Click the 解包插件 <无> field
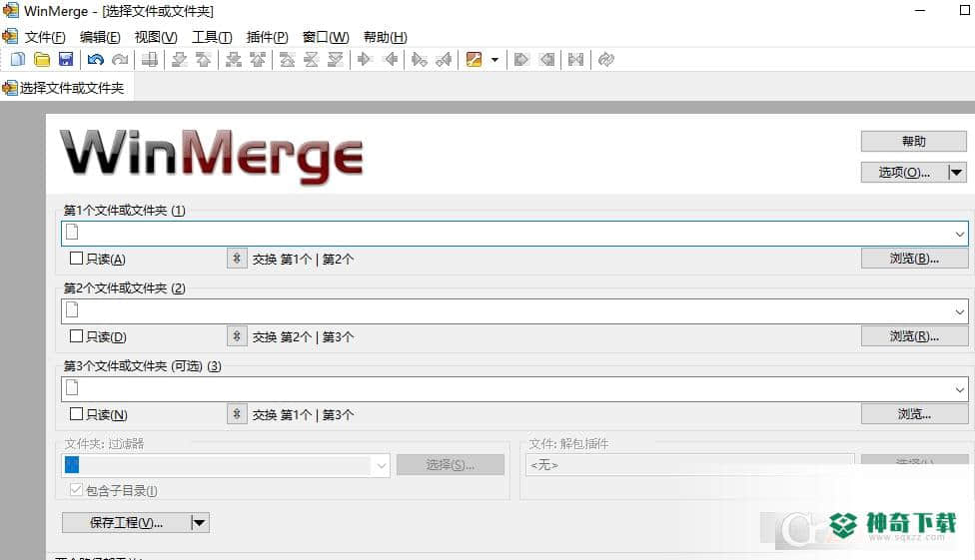 coord(690,465)
